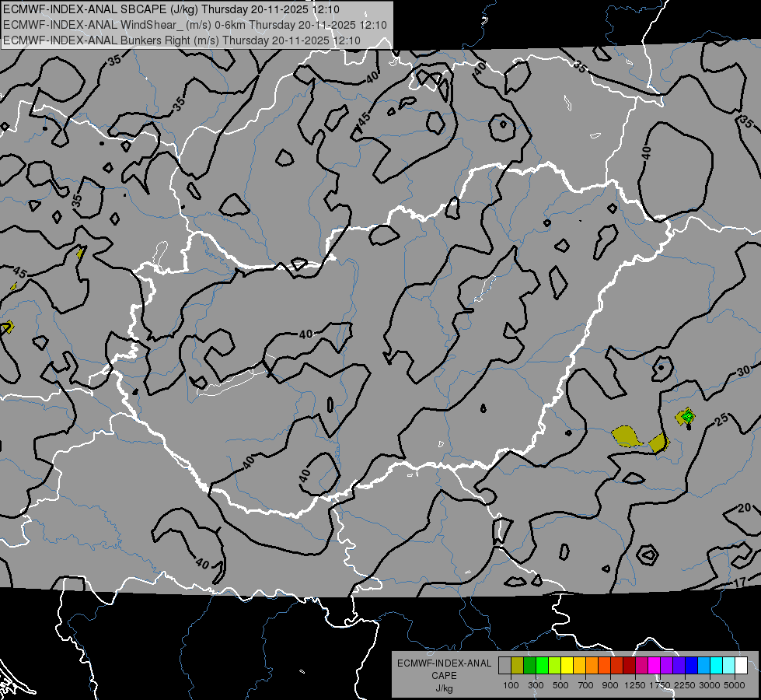Screen dimensions: 761x700
Task: Select the red swatch above 900
Action: 617,666
